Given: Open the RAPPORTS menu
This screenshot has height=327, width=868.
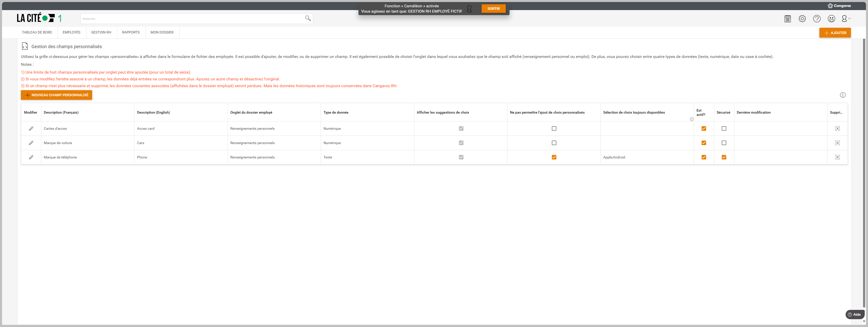Looking at the screenshot, I should pos(131,32).
